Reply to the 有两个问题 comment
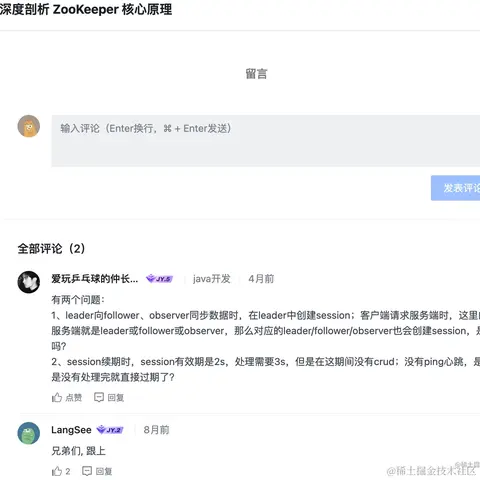The width and height of the screenshot is (480, 480). [109, 397]
